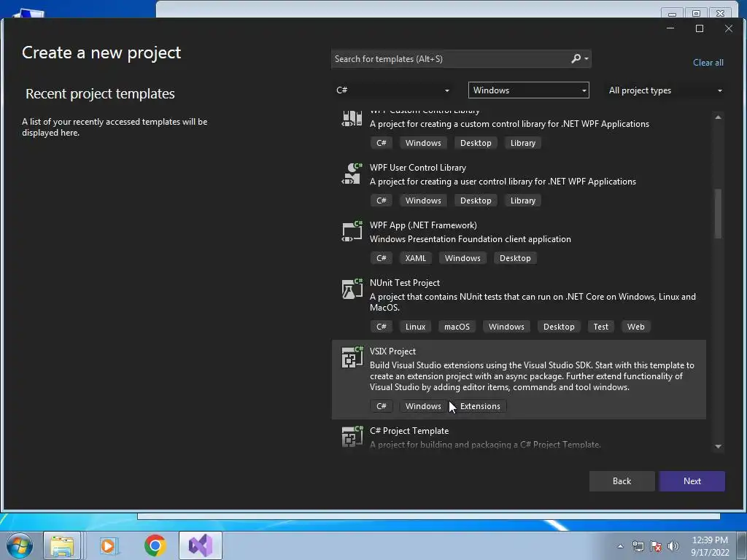Select the WPF App (.NET Framework) title

click(423, 225)
